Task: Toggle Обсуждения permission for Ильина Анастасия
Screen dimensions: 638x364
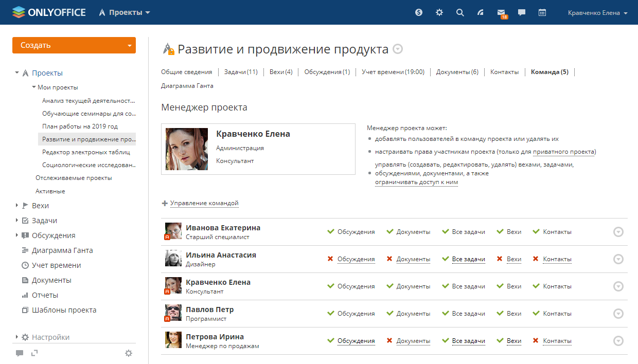Action: pos(356,259)
